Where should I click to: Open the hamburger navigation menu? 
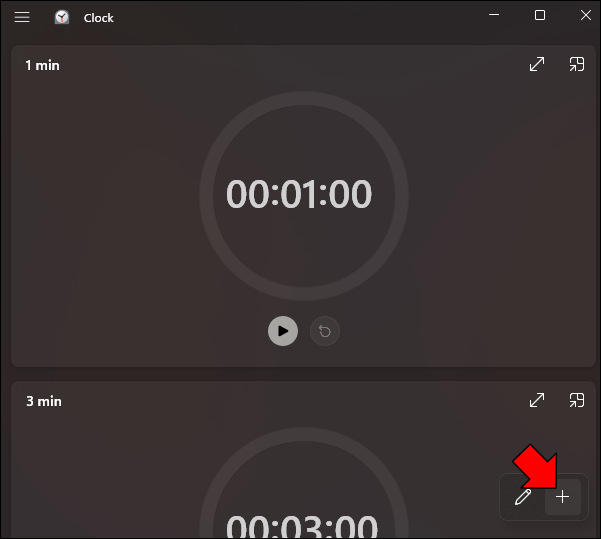tap(22, 17)
